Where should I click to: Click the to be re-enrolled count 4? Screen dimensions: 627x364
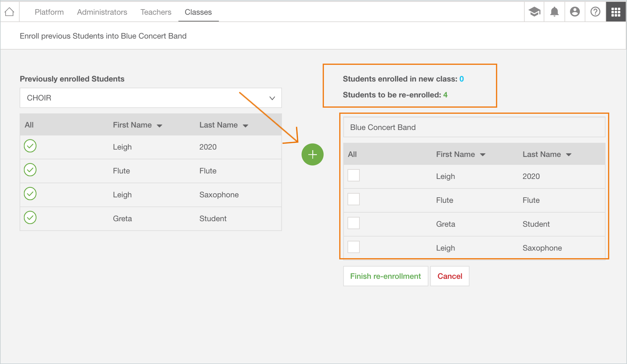445,95
